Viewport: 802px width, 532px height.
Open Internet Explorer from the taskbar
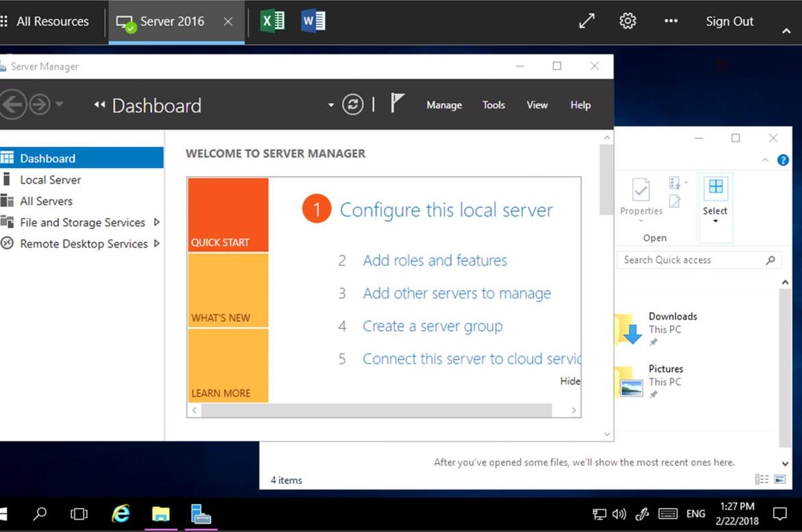[121, 513]
